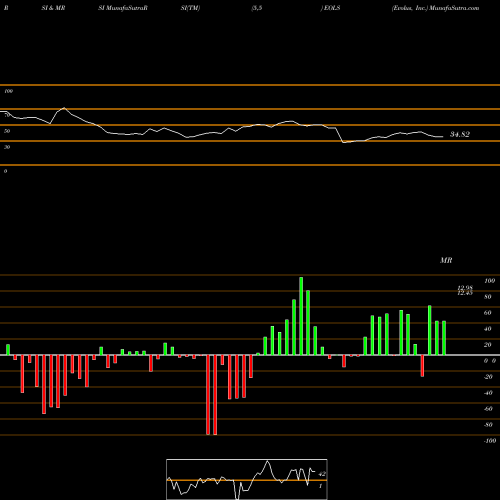This screenshot has width=500, height=500.
Task: Click the 'SI & MR' header label
Action: coord(53,8)
